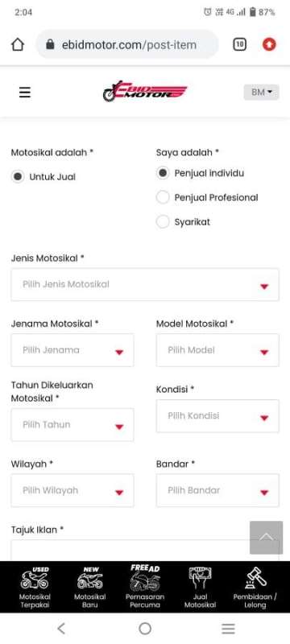Viewport: 290px width, 644px height.
Task: Open the browser tab switcher icon
Action: (239, 44)
